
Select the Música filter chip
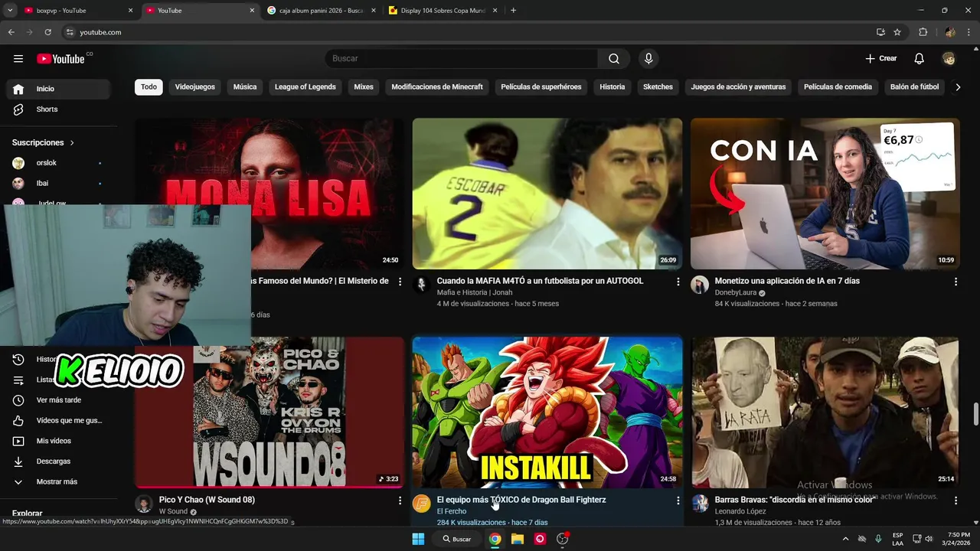coord(245,87)
